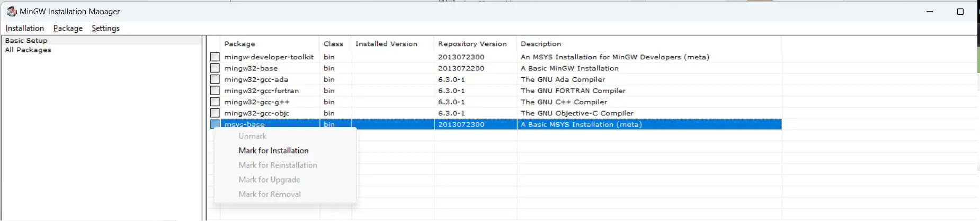Maximize the MinGW Installation Manager window

[960, 12]
